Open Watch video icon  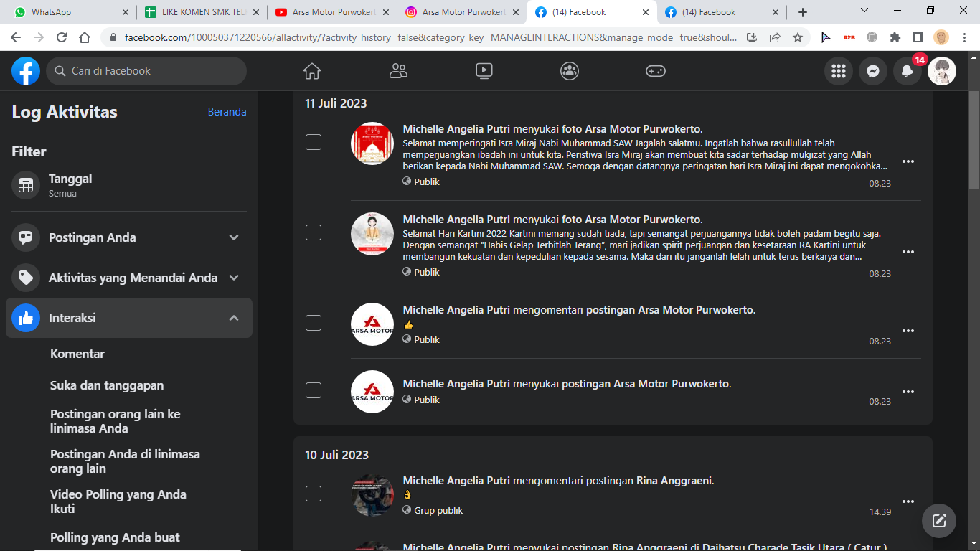click(484, 71)
